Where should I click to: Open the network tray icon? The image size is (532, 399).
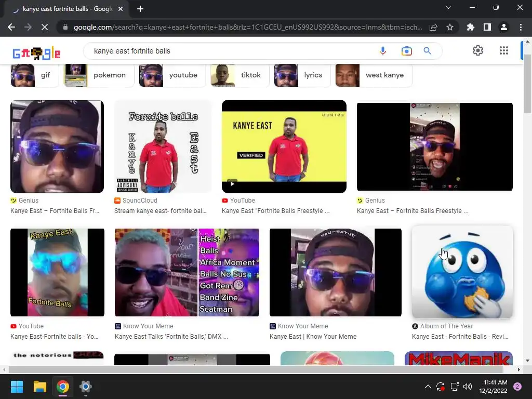pos(455,387)
